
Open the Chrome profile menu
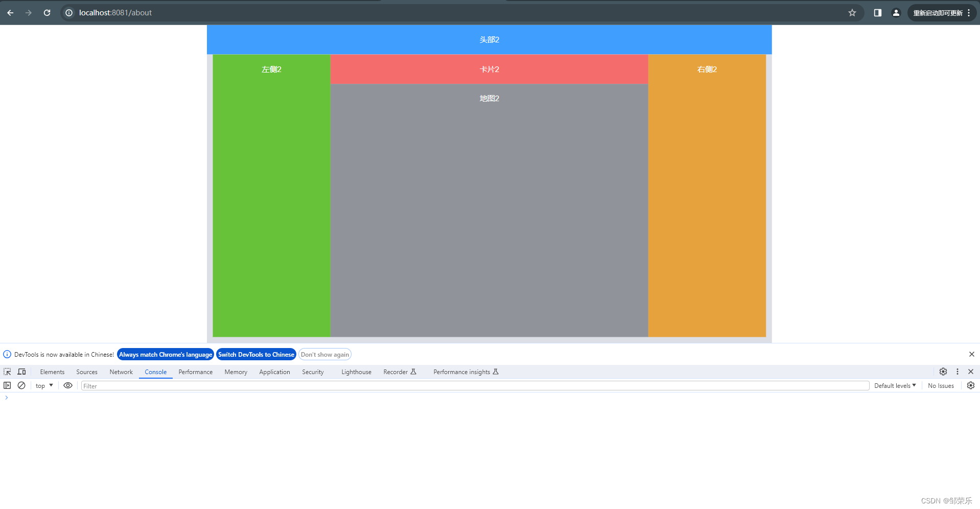(896, 13)
